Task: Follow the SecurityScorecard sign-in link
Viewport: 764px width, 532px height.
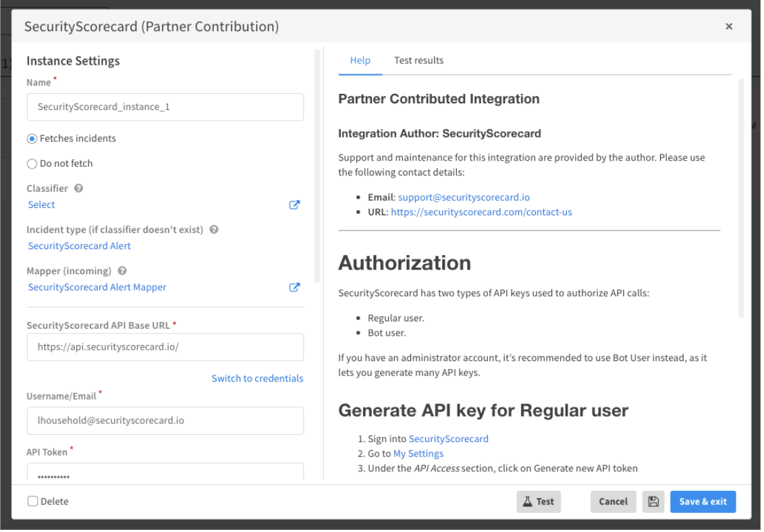Action: (450, 440)
